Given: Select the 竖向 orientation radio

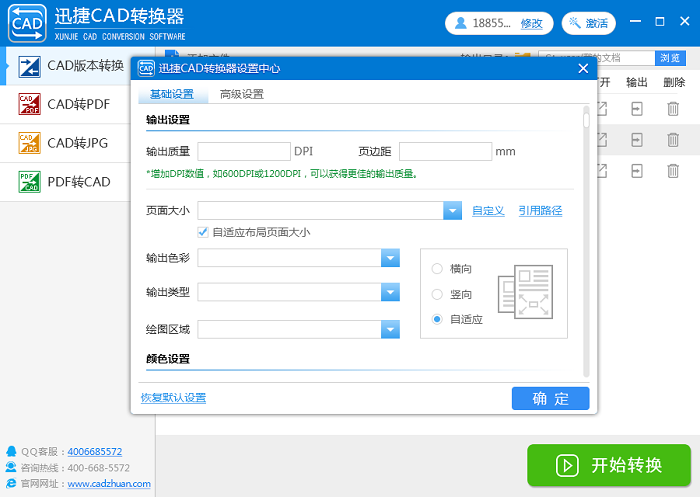Looking at the screenshot, I should click(437, 294).
